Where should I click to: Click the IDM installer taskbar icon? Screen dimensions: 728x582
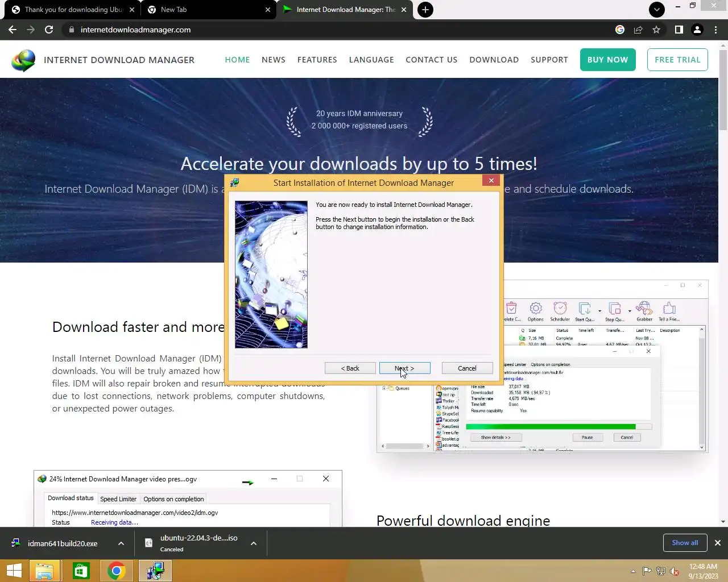[155, 571]
